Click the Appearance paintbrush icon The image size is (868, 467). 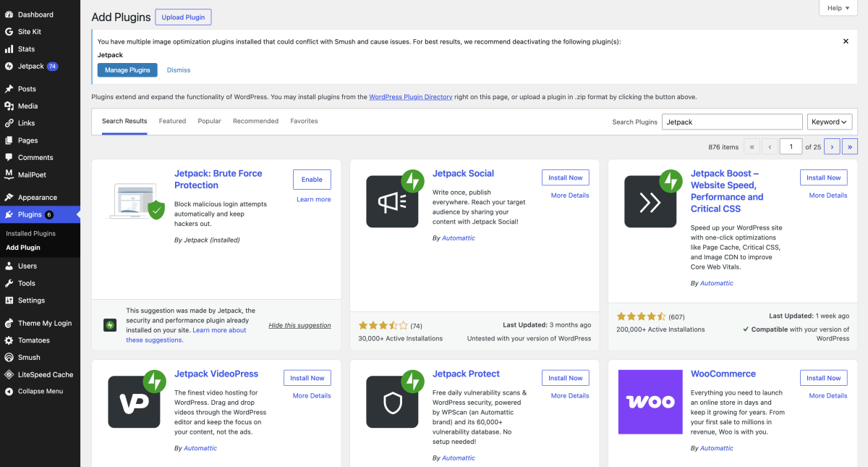coord(9,197)
